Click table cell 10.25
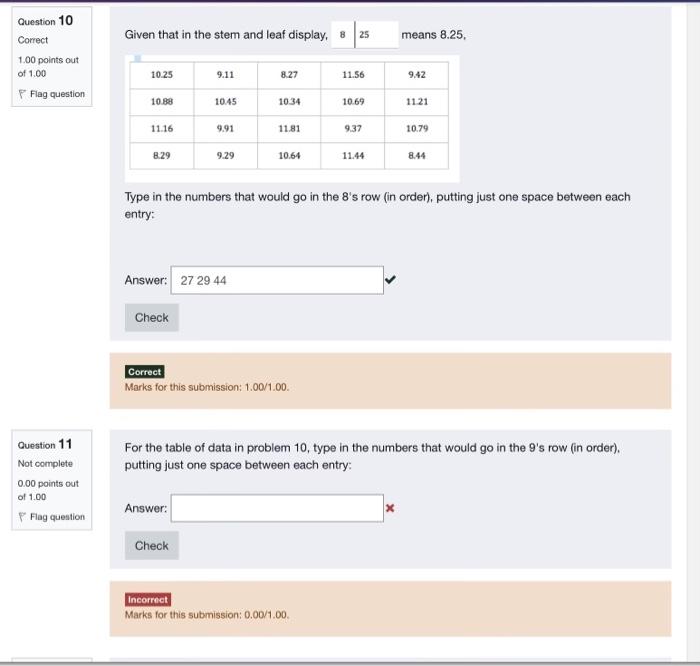 [162, 75]
